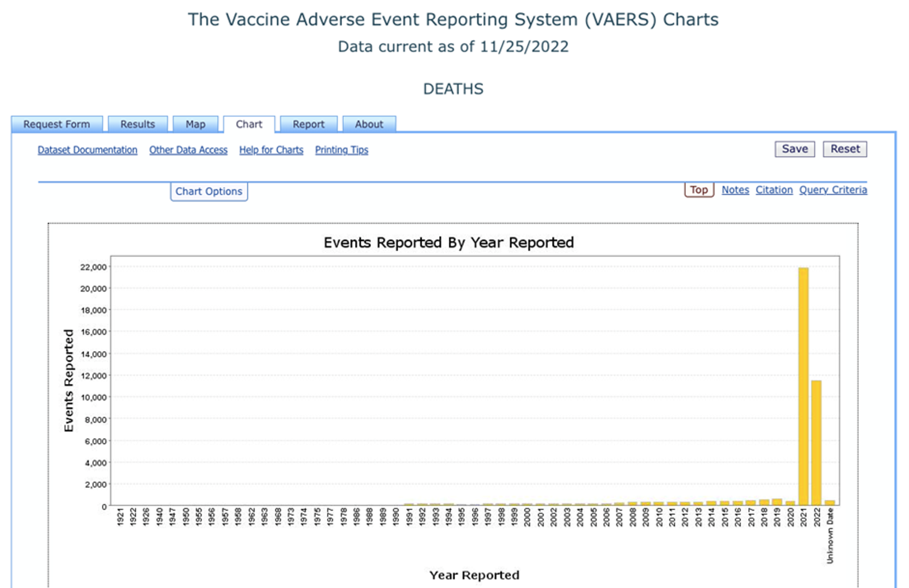Select the Chart tab
This screenshot has width=909, height=588.
[249, 124]
